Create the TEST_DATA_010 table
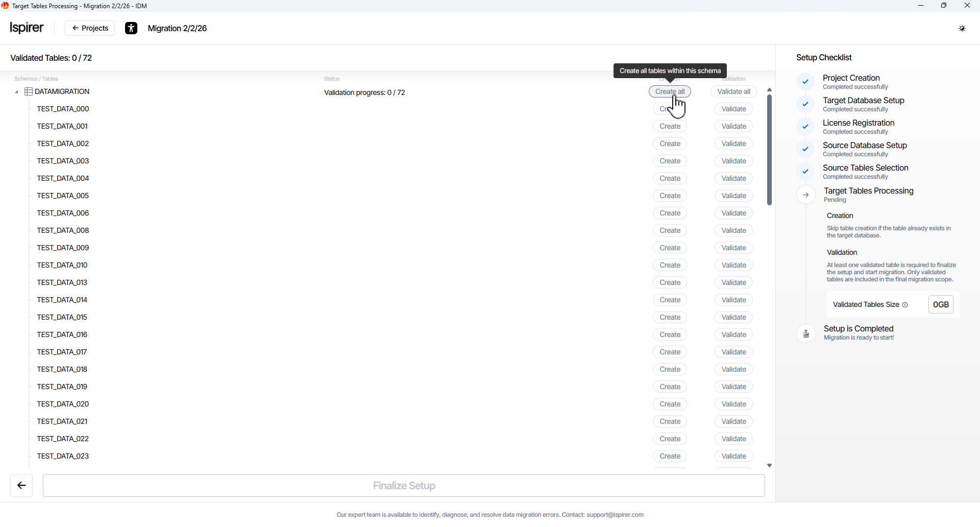This screenshot has width=980, height=527. click(x=670, y=266)
